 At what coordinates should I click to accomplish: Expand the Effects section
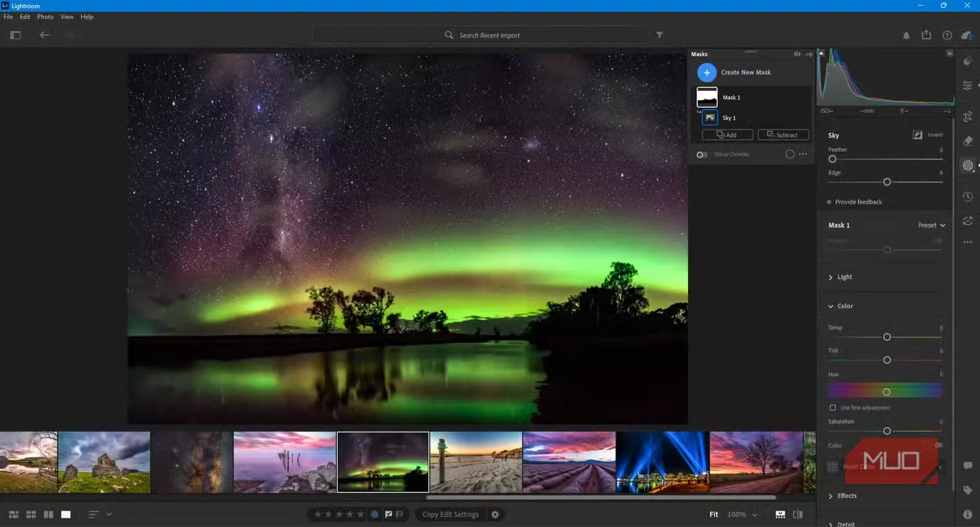pos(842,496)
